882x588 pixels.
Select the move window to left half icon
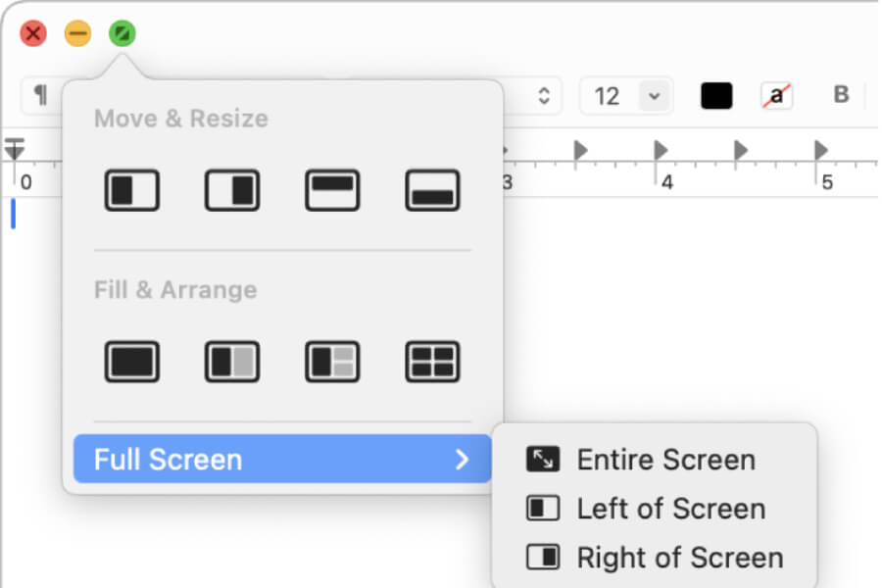[131, 190]
